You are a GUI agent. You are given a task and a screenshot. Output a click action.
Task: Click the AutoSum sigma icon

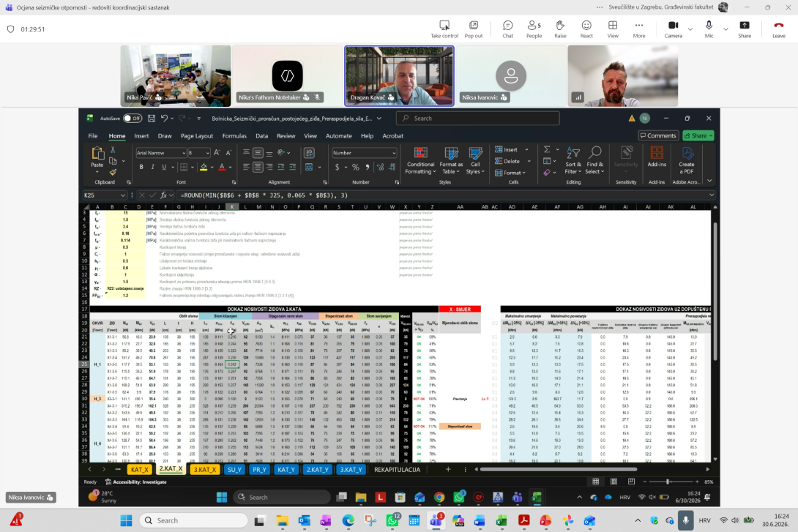tap(547, 149)
